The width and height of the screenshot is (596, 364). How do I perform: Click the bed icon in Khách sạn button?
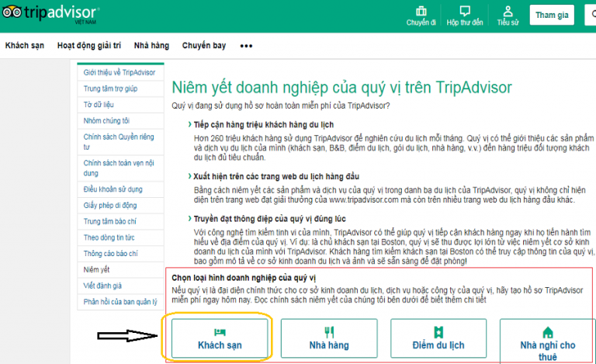click(x=220, y=332)
